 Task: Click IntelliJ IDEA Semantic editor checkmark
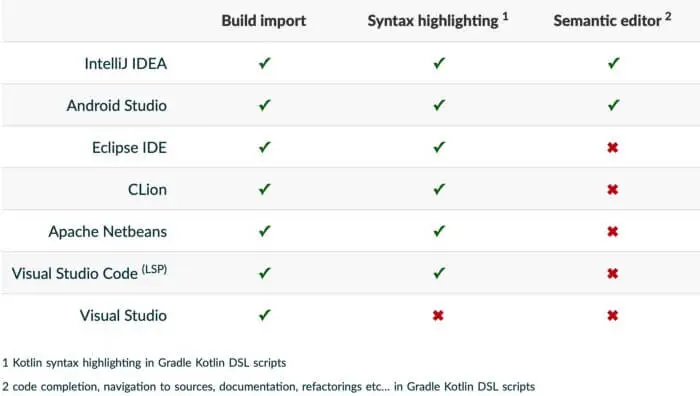coord(614,63)
